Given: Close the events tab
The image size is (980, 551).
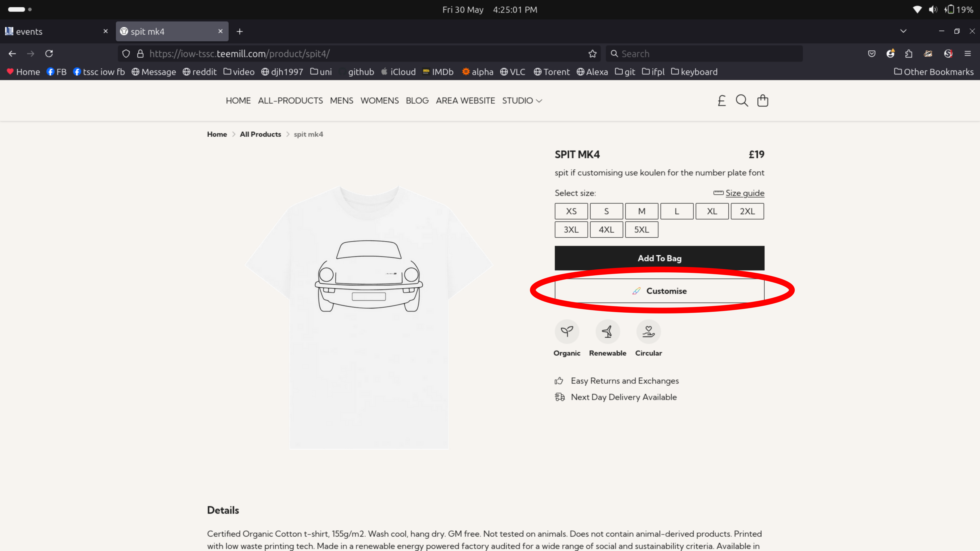Looking at the screenshot, I should pos(105,31).
